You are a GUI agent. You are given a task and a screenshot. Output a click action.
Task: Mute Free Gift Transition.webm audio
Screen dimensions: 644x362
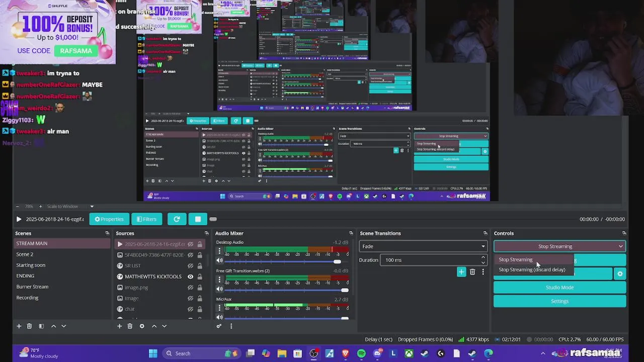click(219, 289)
